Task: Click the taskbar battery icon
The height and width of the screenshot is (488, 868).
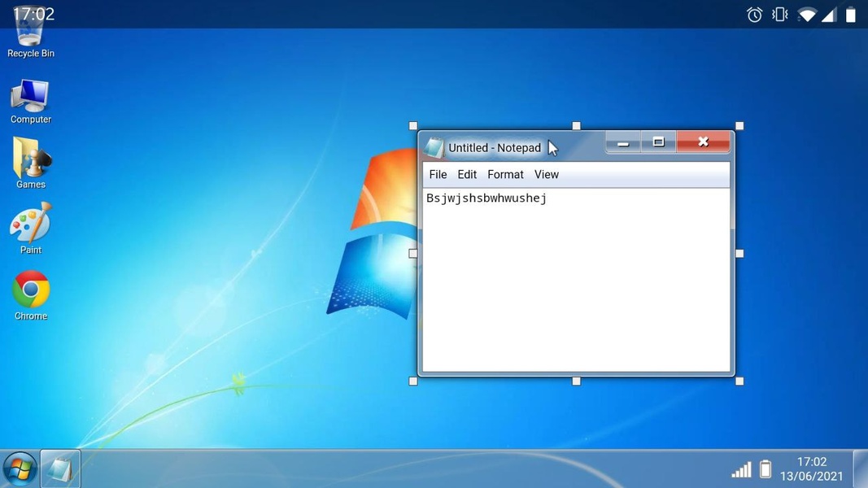Action: click(x=765, y=468)
